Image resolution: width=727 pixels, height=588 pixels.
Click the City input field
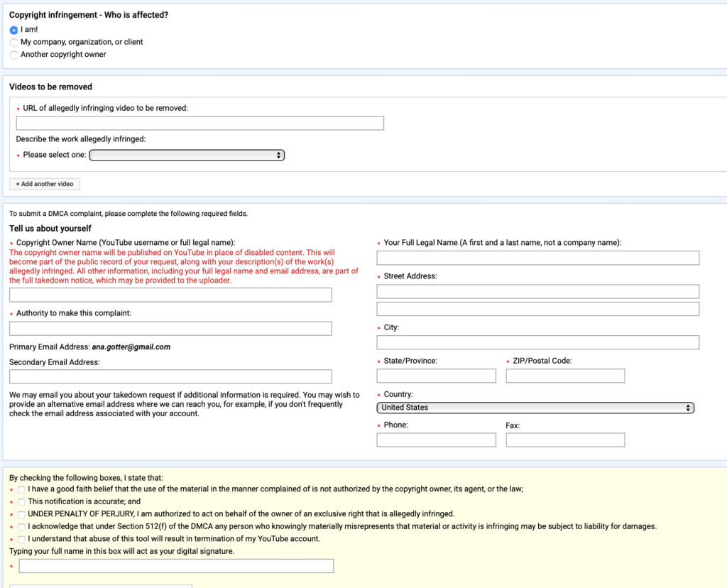537,342
